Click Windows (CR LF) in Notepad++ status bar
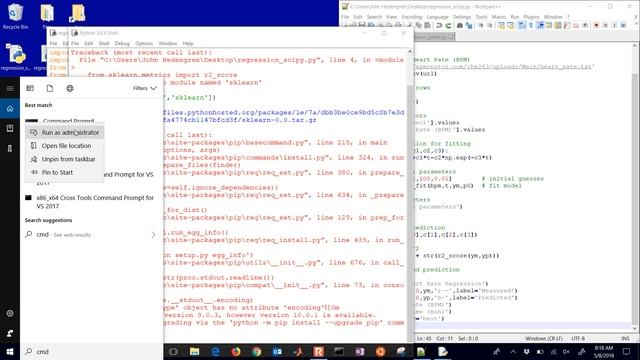 coord(544,338)
